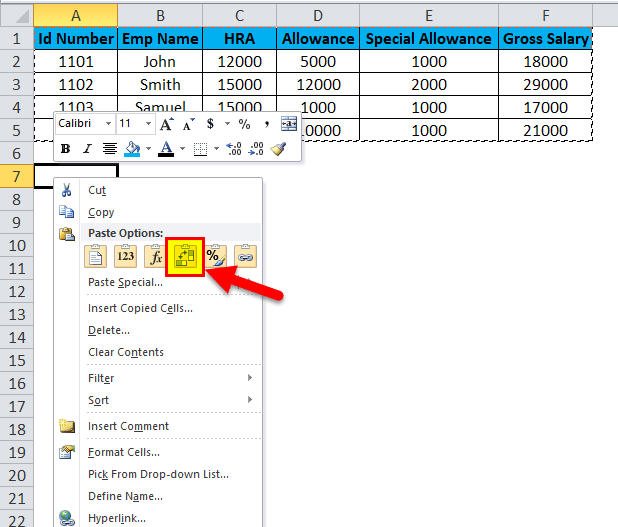Click cell containing 'John'
This screenshot has height=527, width=618.
(x=160, y=61)
